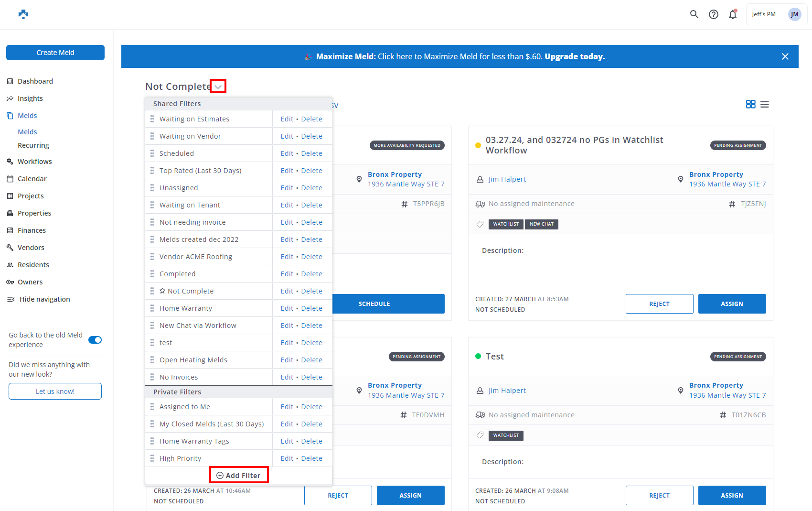Hide navigation sidebar
Viewport: 812px width, 511px height.
[x=44, y=299]
